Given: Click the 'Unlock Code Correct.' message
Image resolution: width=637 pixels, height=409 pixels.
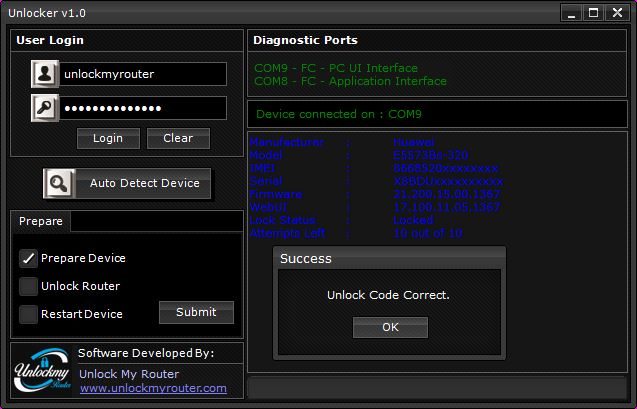Looking at the screenshot, I should [388, 295].
